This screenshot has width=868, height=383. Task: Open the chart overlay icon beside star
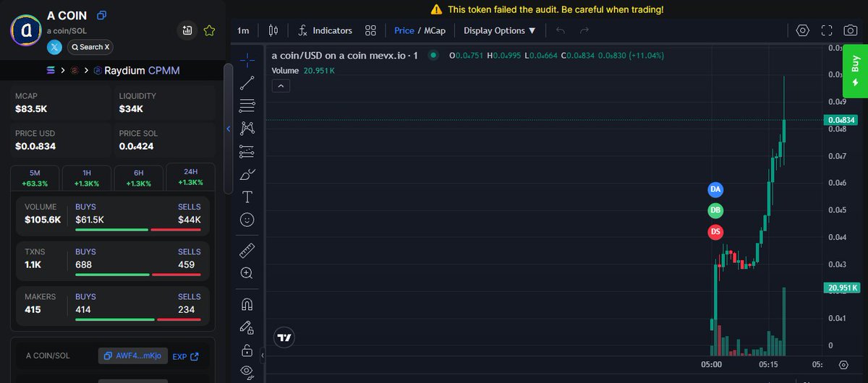coord(187,30)
